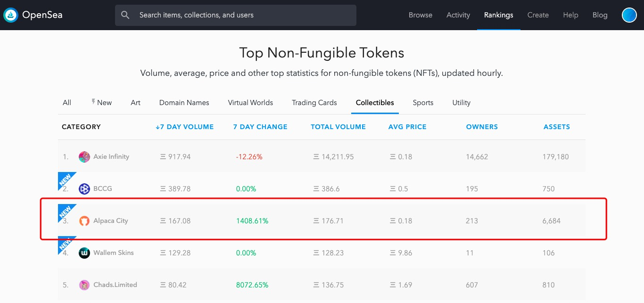Viewport: 644px width, 303px height.
Task: Open the BCCG collection link
Action: pos(103,189)
